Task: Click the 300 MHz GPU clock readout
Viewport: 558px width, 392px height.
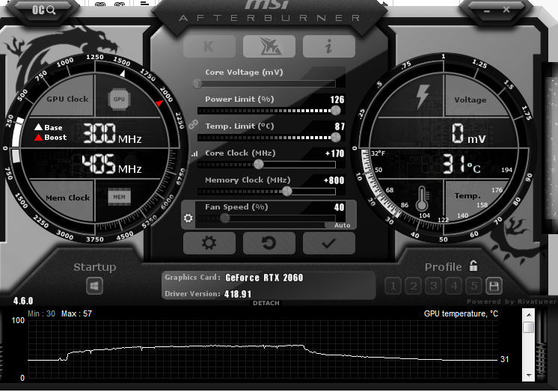Action: point(112,134)
